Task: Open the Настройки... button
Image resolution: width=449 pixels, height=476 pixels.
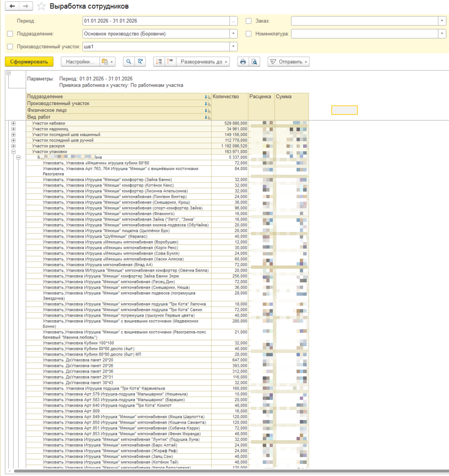Action: coord(80,62)
